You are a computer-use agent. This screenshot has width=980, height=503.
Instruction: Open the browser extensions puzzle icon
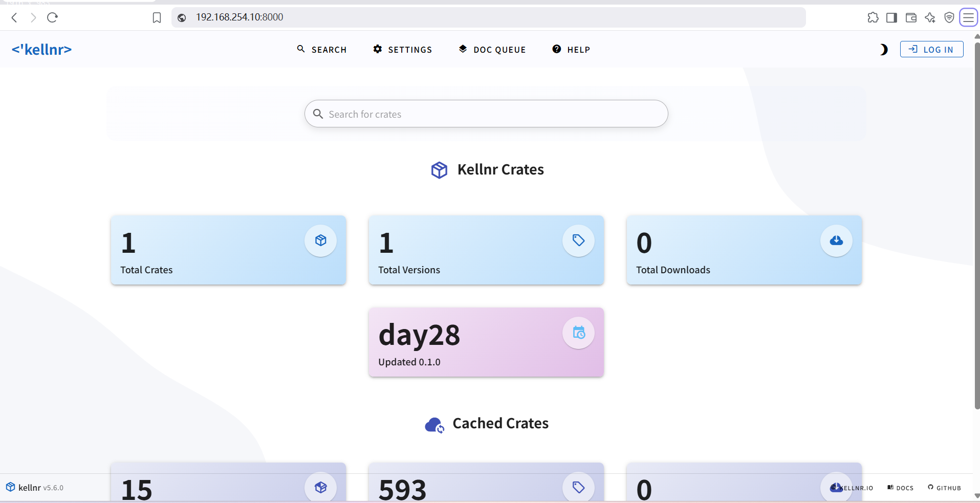pos(873,18)
